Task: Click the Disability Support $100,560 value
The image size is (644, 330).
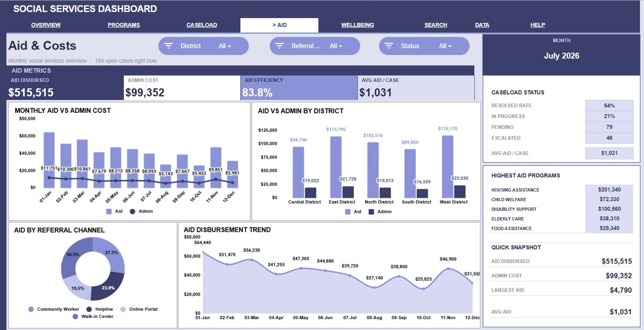Action: [609, 209]
